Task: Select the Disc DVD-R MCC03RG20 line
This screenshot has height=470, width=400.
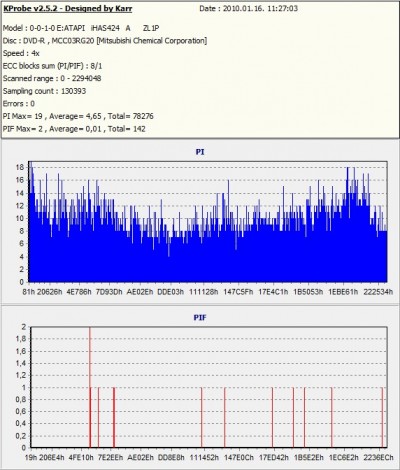Action: point(105,41)
